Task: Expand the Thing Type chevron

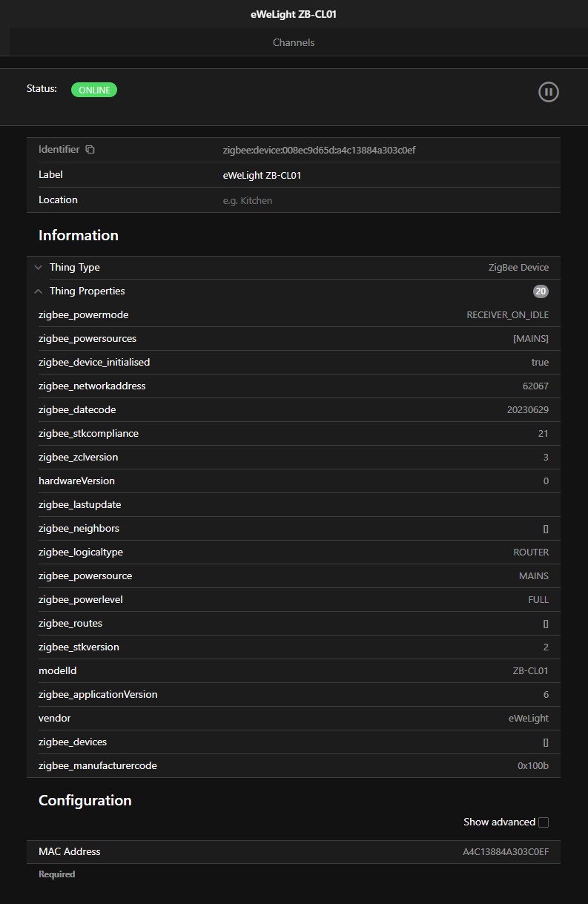Action: point(39,267)
